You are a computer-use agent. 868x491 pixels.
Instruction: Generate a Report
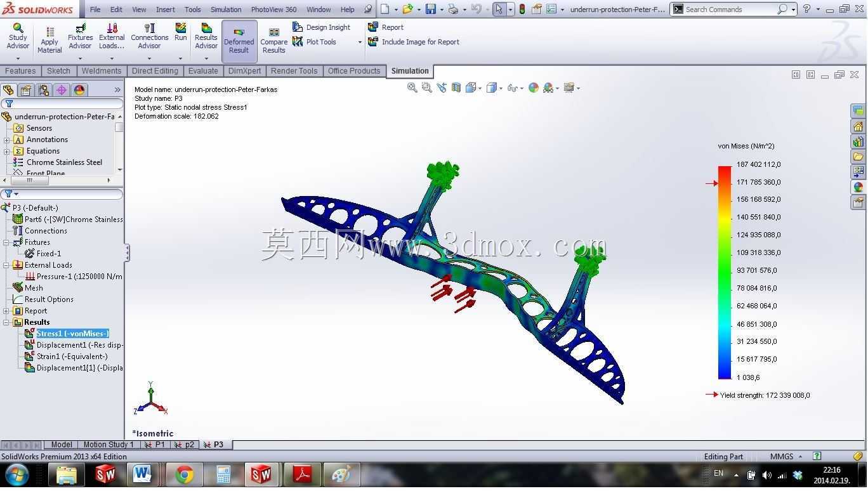386,27
